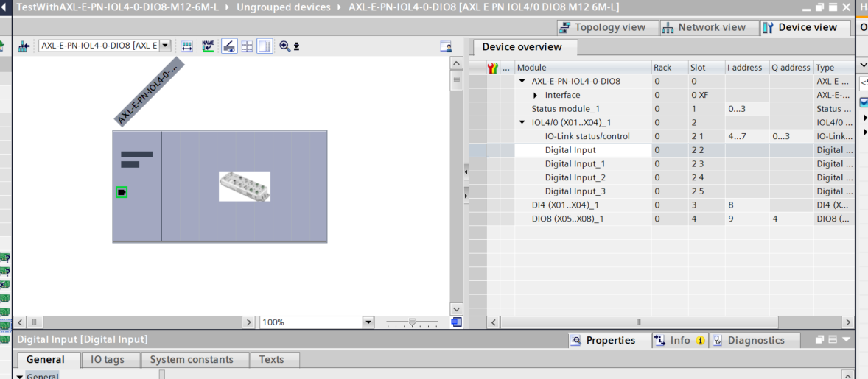Click the go to network view icon
Image resolution: width=868 pixels, height=379 pixels.
(24, 46)
